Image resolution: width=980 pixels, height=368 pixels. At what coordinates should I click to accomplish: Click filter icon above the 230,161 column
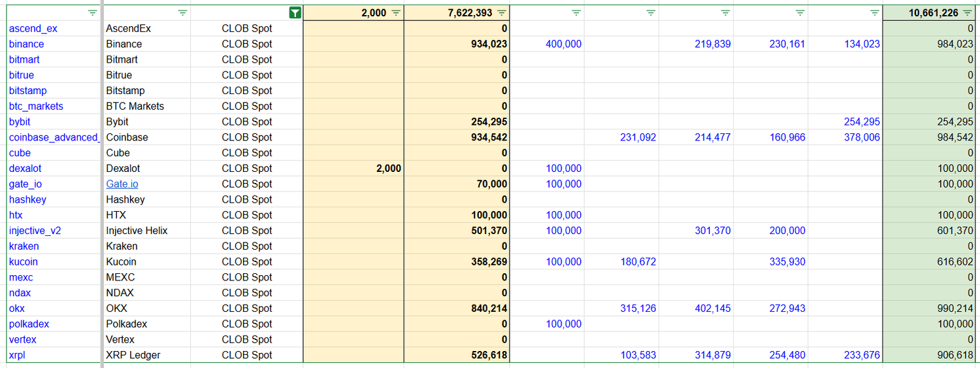click(x=800, y=12)
